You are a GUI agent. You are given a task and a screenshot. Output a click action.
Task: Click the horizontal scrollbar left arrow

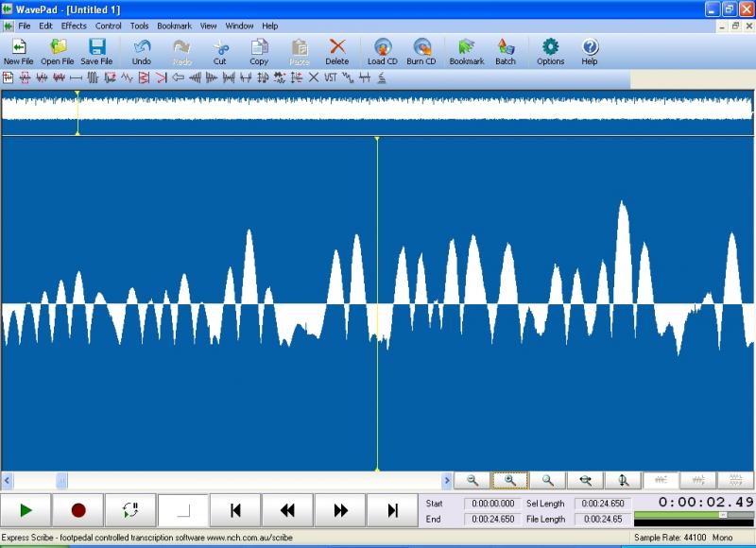[8, 480]
